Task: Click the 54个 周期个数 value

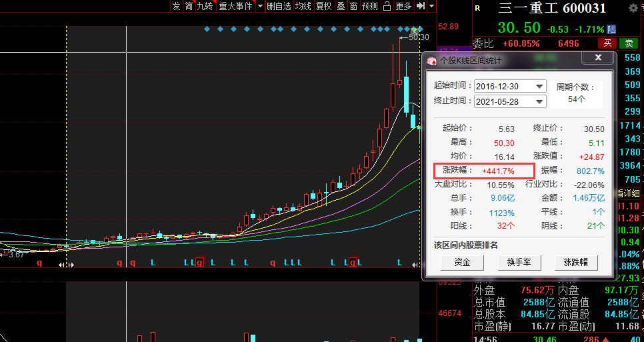Action: [x=577, y=99]
